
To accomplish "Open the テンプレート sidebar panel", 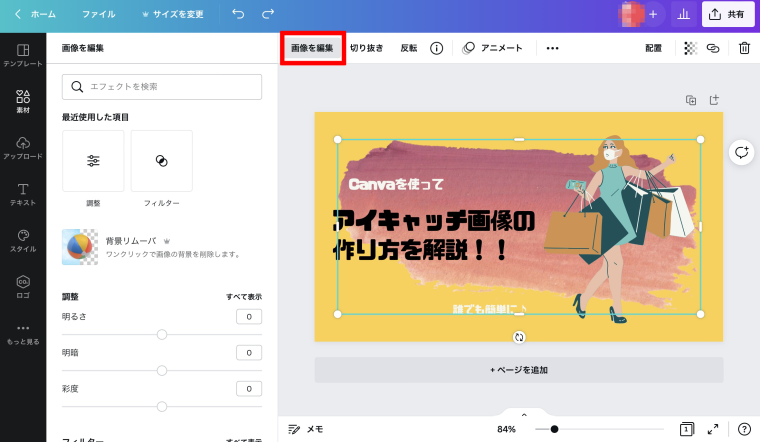I will click(x=23, y=55).
